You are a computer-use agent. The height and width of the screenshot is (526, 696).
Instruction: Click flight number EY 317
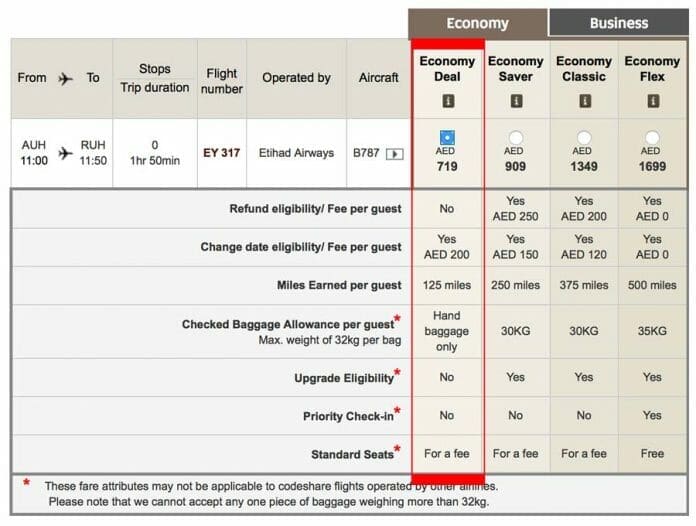pyautogui.click(x=221, y=153)
